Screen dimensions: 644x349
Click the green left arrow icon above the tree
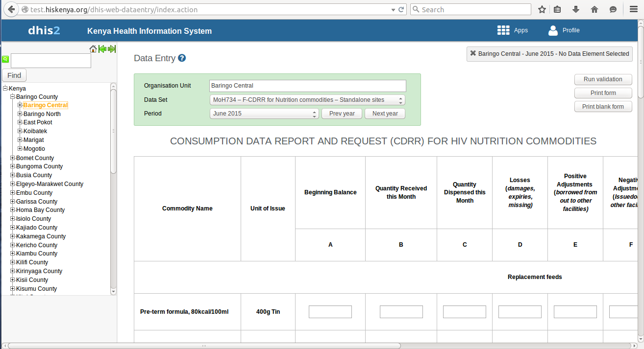(102, 49)
